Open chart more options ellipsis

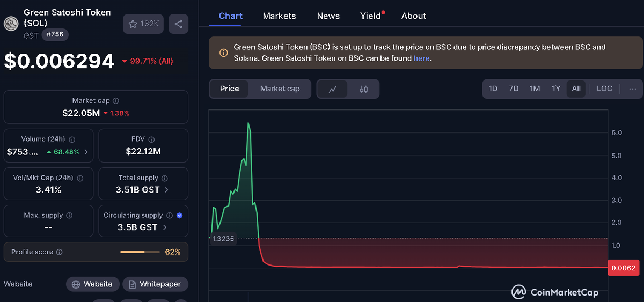pyautogui.click(x=633, y=89)
